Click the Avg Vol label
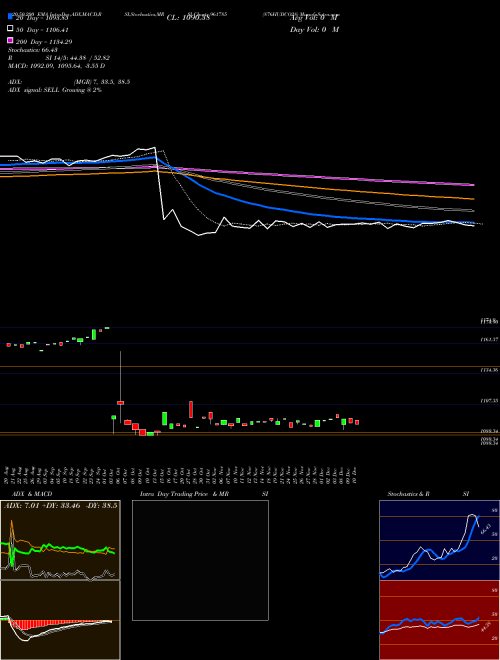This screenshot has width=500, height=660. pyautogui.click(x=314, y=18)
